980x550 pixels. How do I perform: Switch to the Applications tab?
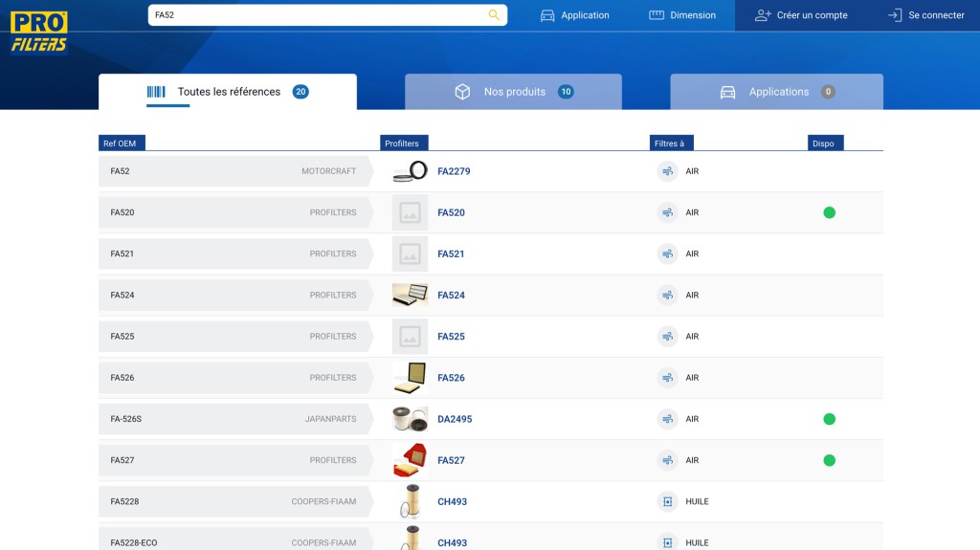[776, 92]
